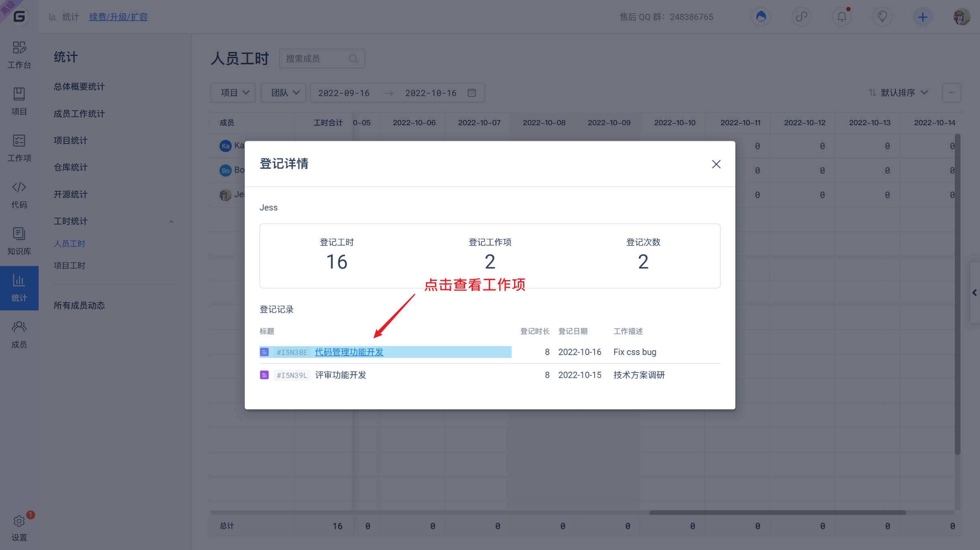Expand the 团队 filter dropdown
This screenshot has height=550, width=980.
click(284, 93)
